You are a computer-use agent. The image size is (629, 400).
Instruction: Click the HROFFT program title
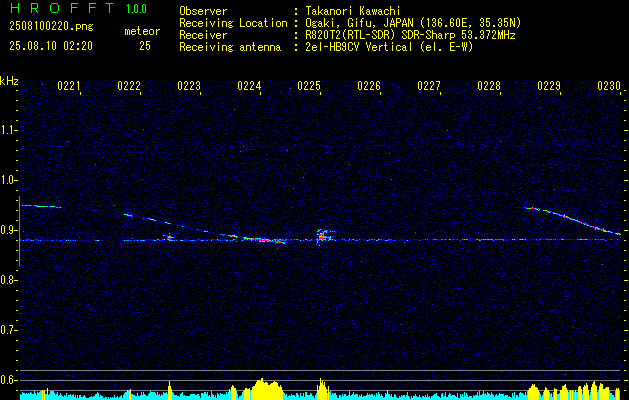pyautogui.click(x=62, y=8)
